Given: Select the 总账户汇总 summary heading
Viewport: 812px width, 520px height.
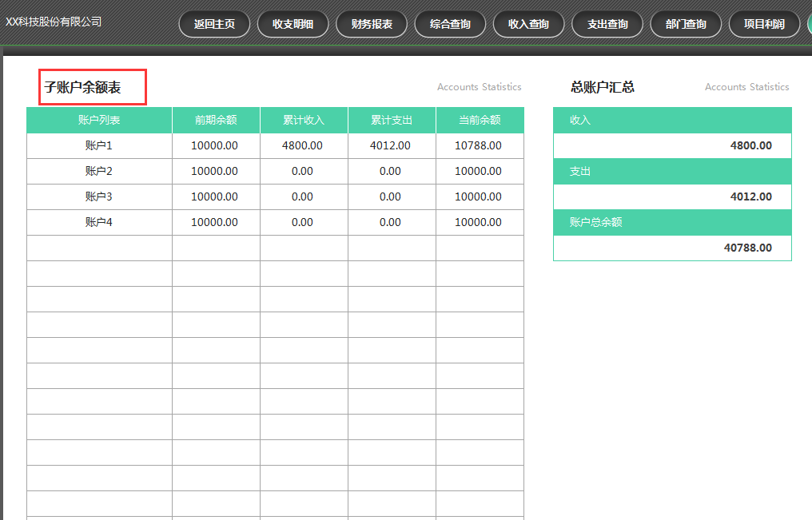Looking at the screenshot, I should click(x=599, y=86).
